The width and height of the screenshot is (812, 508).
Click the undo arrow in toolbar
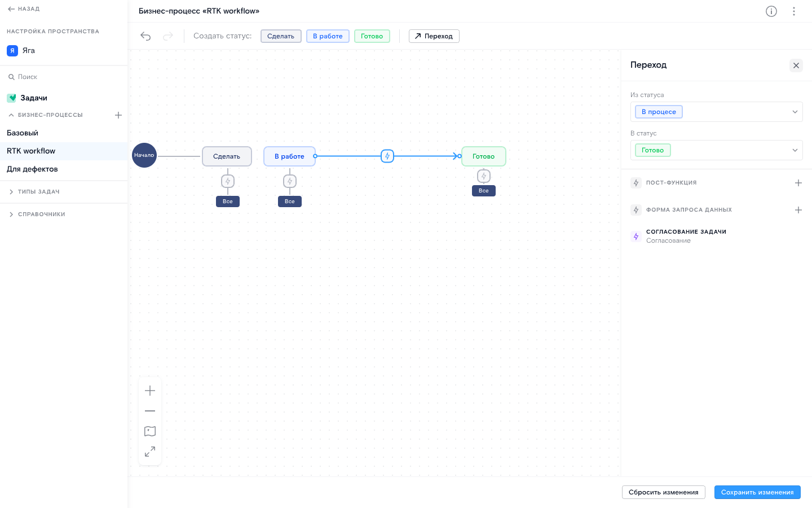pyautogui.click(x=145, y=36)
